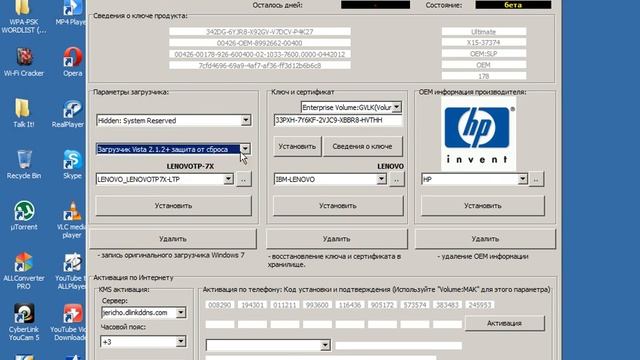
Task: Click the product ID 00426-OEM-8992662-00400
Action: (260, 43)
